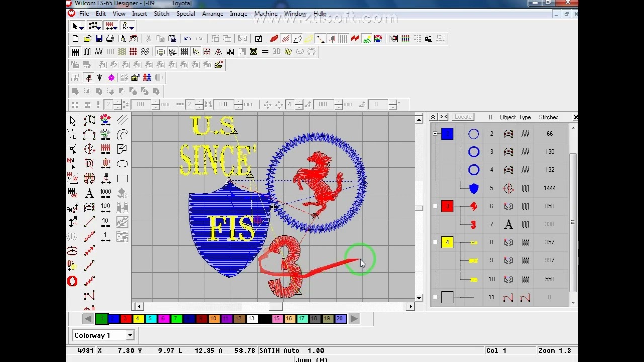
Task: Select the run stitch N tool
Action: [x=89, y=296]
